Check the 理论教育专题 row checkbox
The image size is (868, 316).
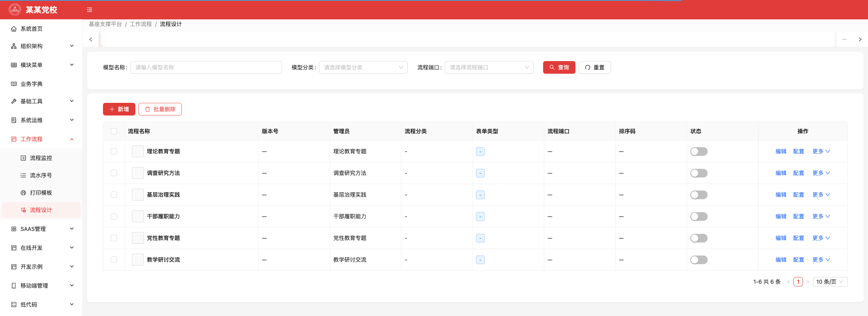114,151
